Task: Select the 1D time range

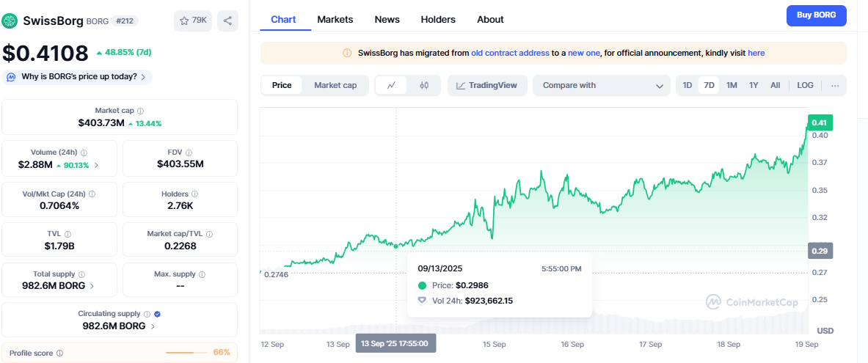Action: click(x=688, y=85)
